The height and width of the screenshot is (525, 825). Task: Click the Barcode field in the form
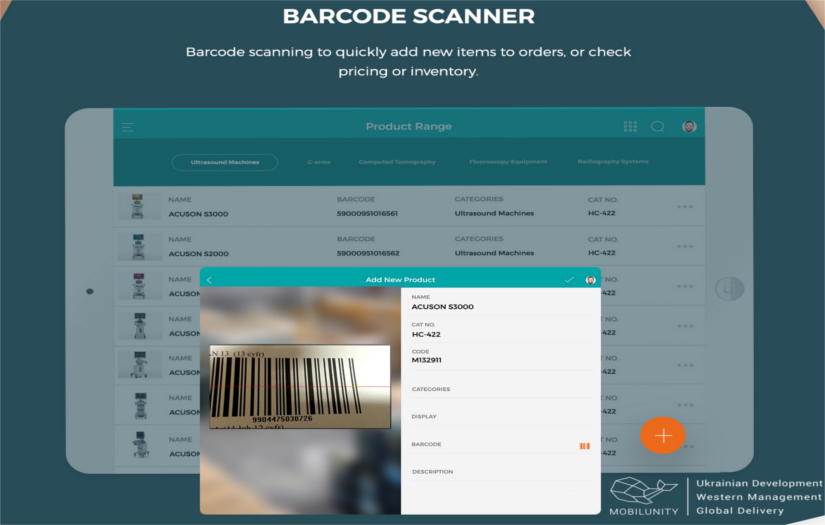click(501, 445)
